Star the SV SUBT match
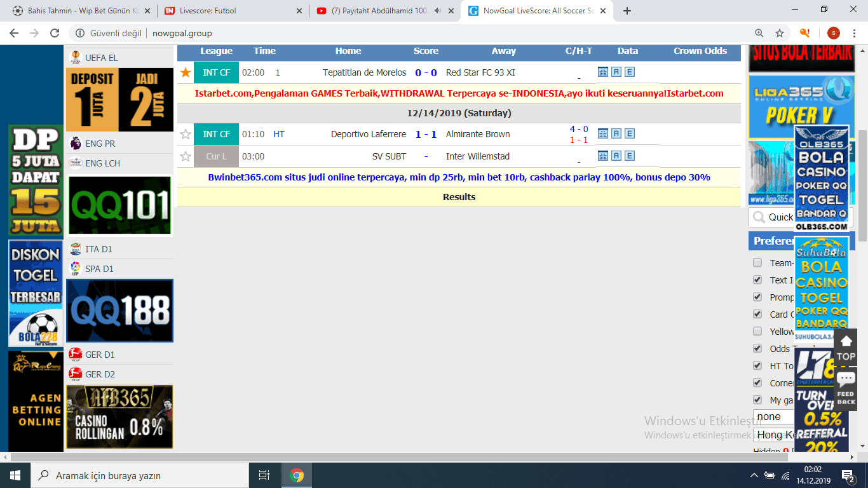 click(x=186, y=156)
